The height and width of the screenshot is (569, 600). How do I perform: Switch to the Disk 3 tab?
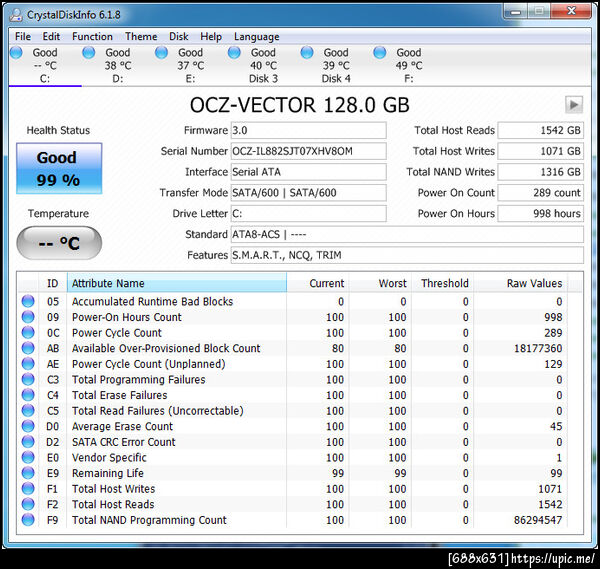pos(263,65)
